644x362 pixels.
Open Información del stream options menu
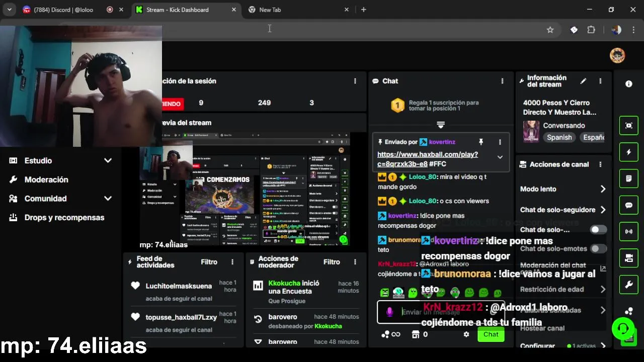[600, 81]
